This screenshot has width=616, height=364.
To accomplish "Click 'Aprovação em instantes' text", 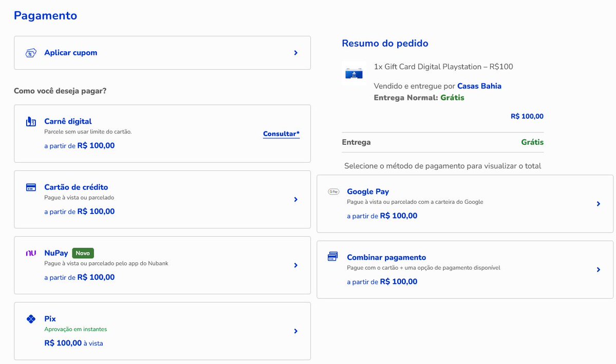I will [76, 330].
